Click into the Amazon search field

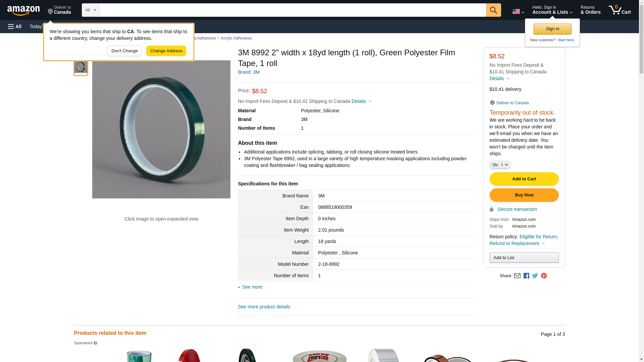click(292, 10)
